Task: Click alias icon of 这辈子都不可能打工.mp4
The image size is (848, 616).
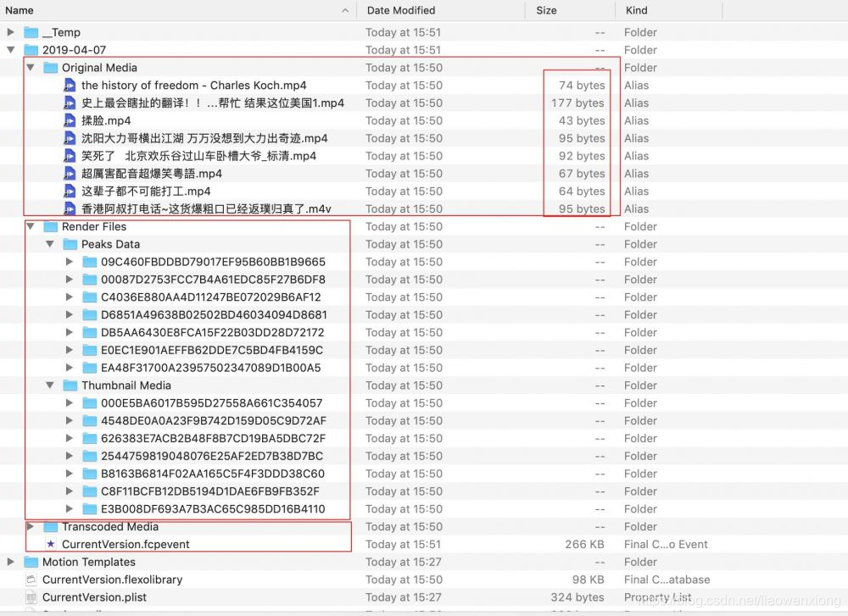Action: (x=70, y=191)
